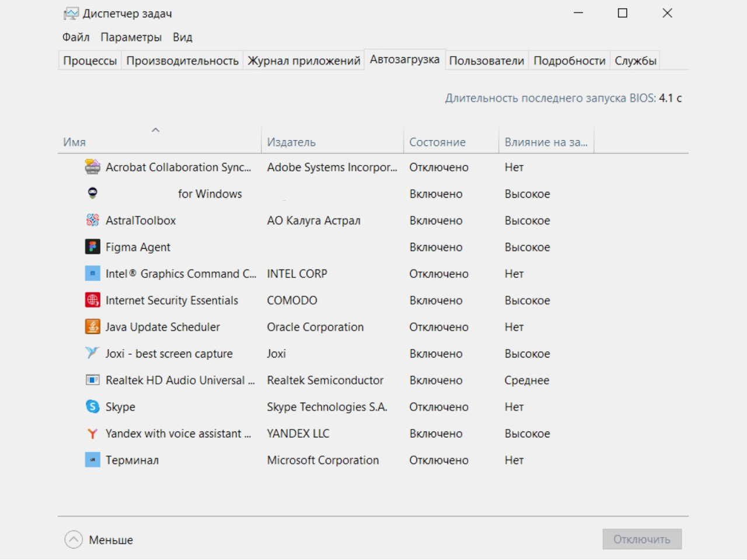Click the BIOS time value '4.1 с'
Image resolution: width=747 pixels, height=560 pixels.
tap(671, 98)
